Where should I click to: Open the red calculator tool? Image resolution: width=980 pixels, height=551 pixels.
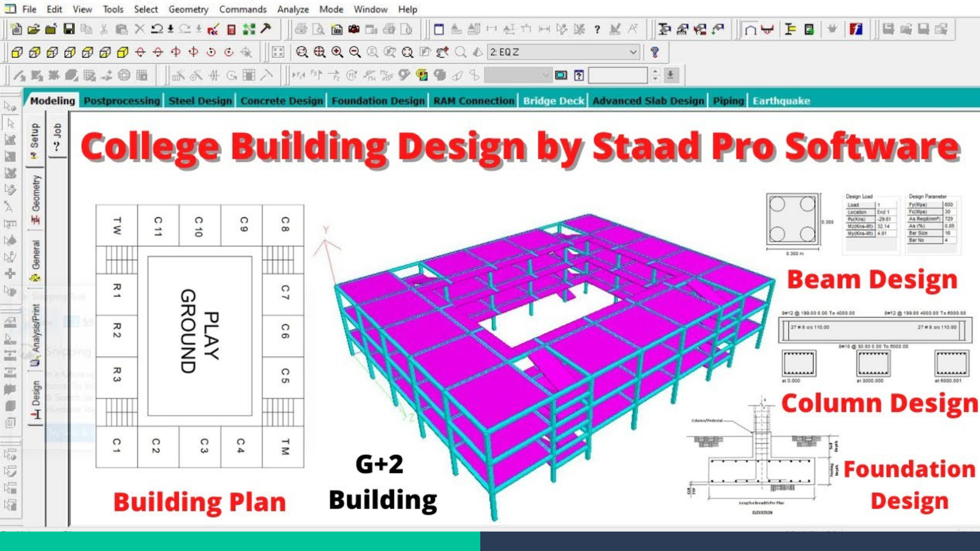coord(231,29)
